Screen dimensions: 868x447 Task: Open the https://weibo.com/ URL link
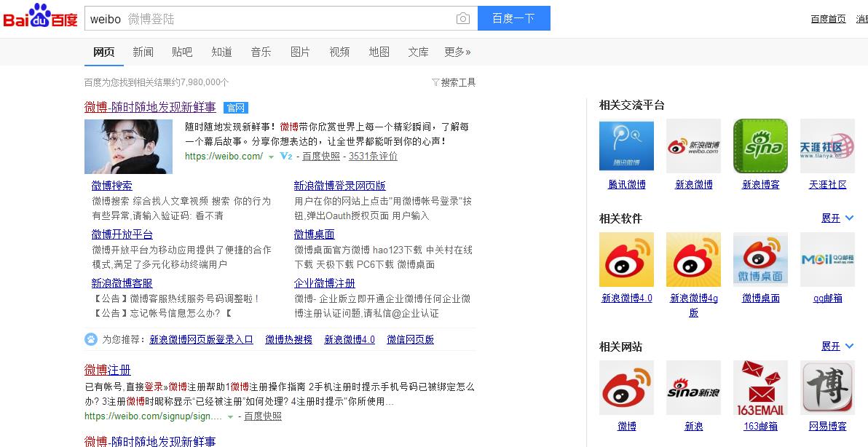tap(224, 156)
